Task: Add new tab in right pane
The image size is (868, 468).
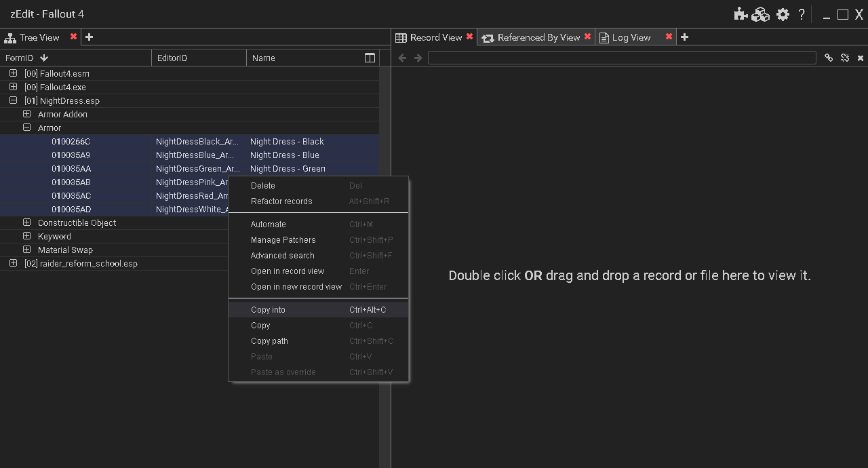Action: (x=684, y=37)
